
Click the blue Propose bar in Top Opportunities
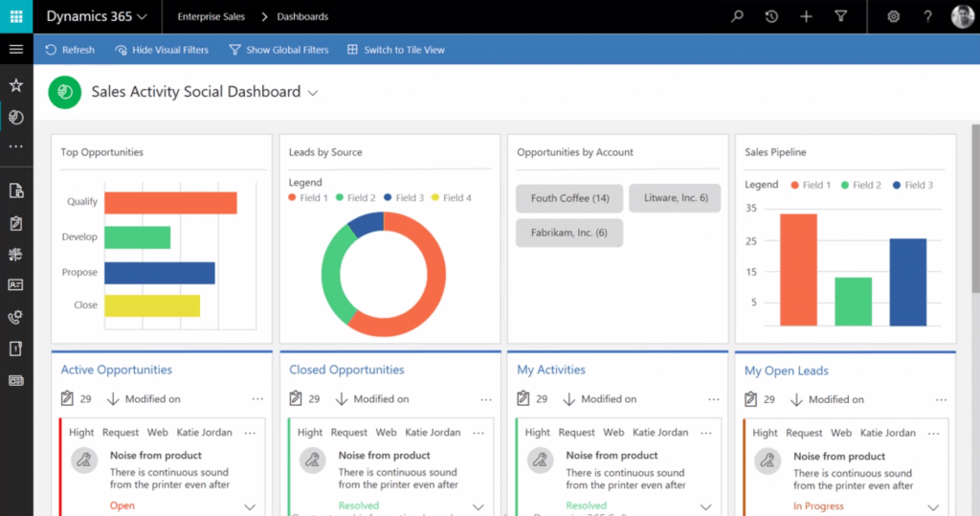tap(160, 273)
